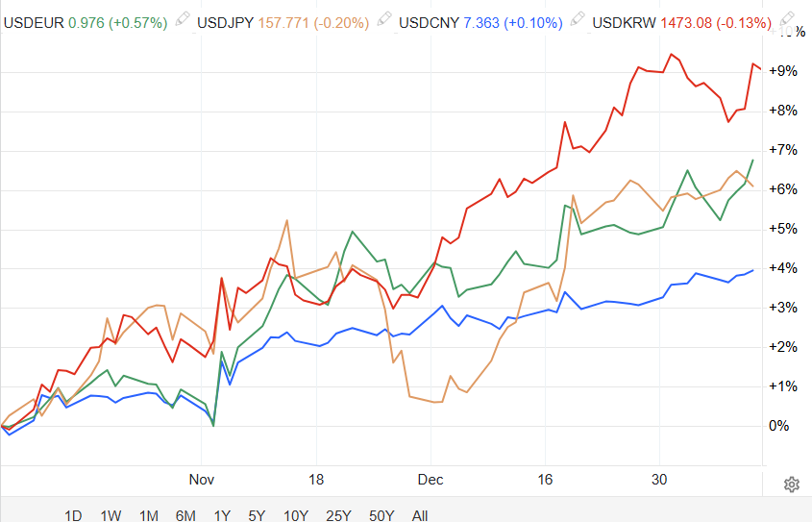Switch to the 1W timeframe

111,515
